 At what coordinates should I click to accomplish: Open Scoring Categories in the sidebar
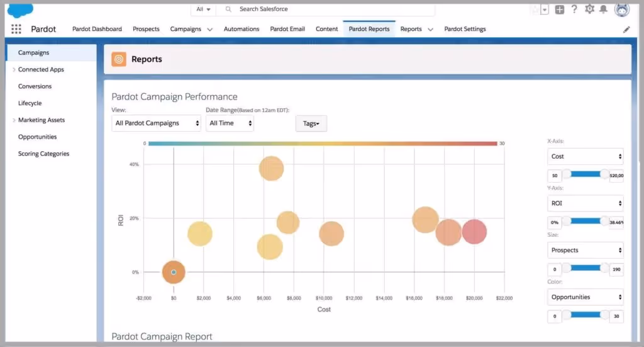43,154
